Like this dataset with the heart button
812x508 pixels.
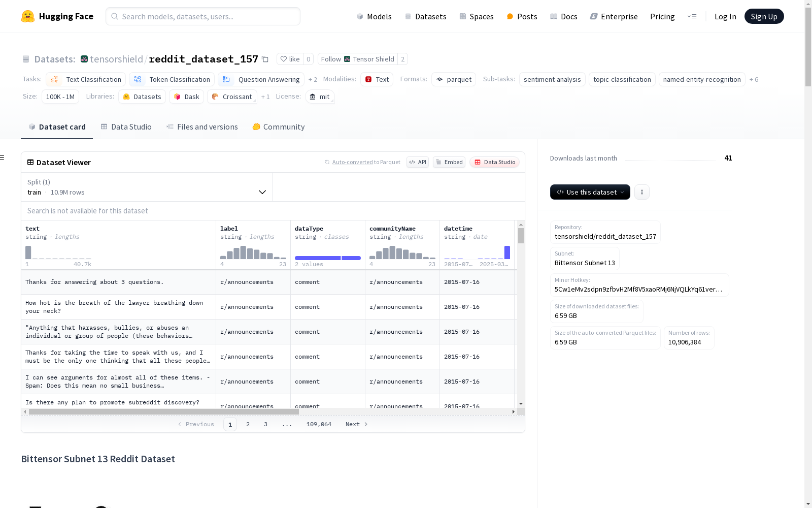(x=290, y=59)
